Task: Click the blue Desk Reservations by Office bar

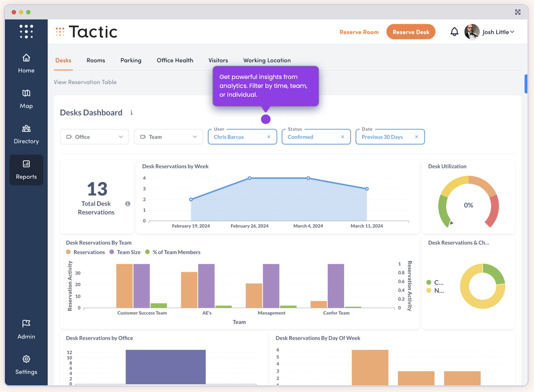Action: coord(166,367)
